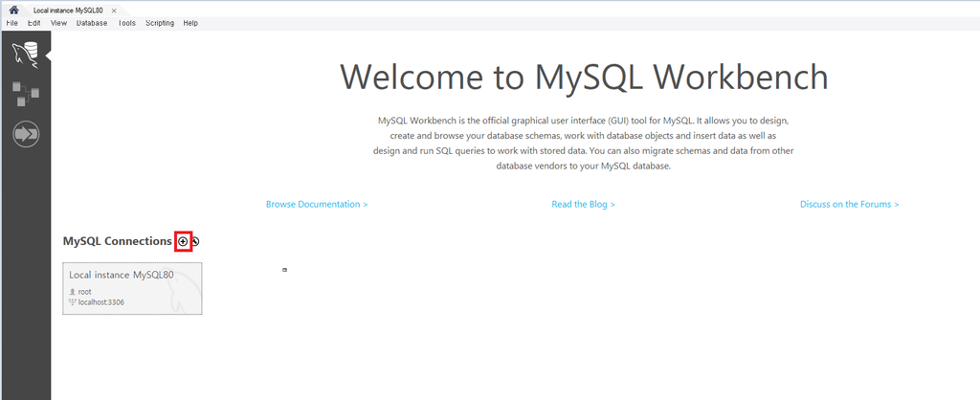Add a new MySQL connection plus icon

(183, 241)
